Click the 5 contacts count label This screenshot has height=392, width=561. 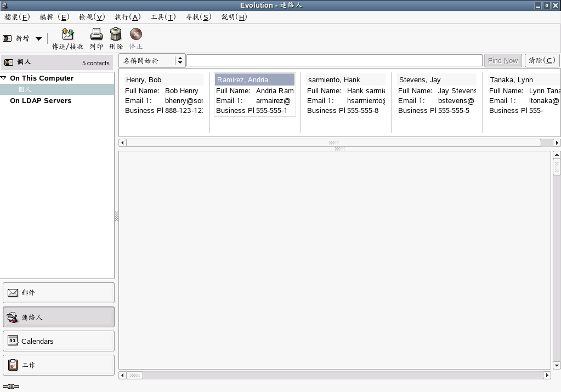tap(95, 63)
